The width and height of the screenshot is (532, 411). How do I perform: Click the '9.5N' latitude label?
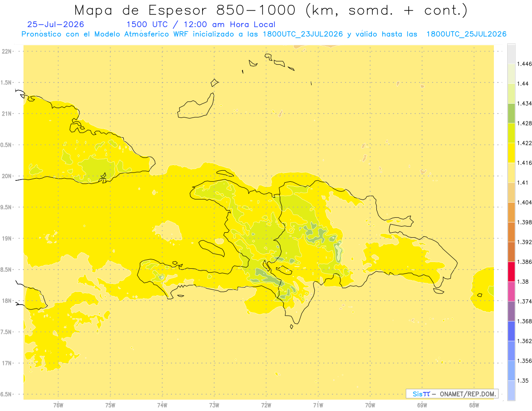7,207
